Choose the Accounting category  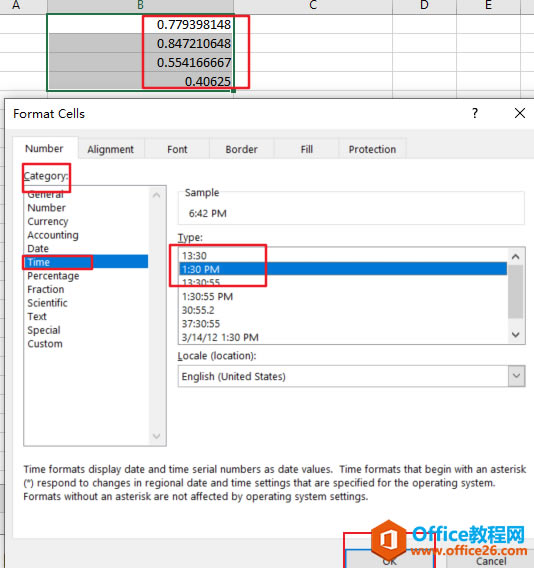pyautogui.click(x=87, y=235)
